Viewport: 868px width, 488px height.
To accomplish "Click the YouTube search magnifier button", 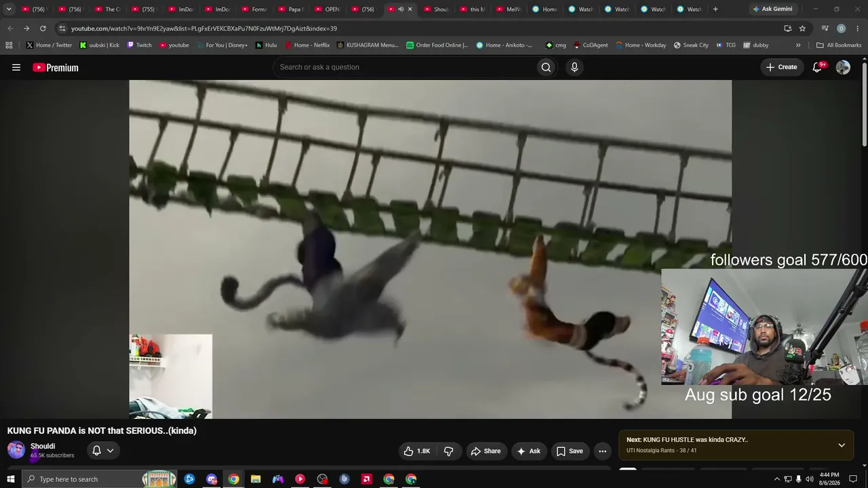I will click(x=546, y=67).
